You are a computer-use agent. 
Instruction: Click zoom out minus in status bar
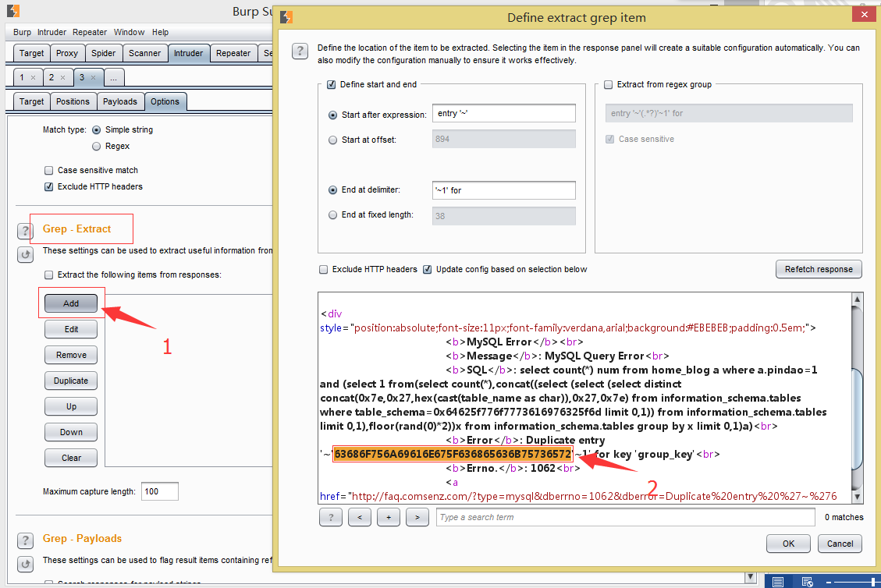click(x=828, y=582)
